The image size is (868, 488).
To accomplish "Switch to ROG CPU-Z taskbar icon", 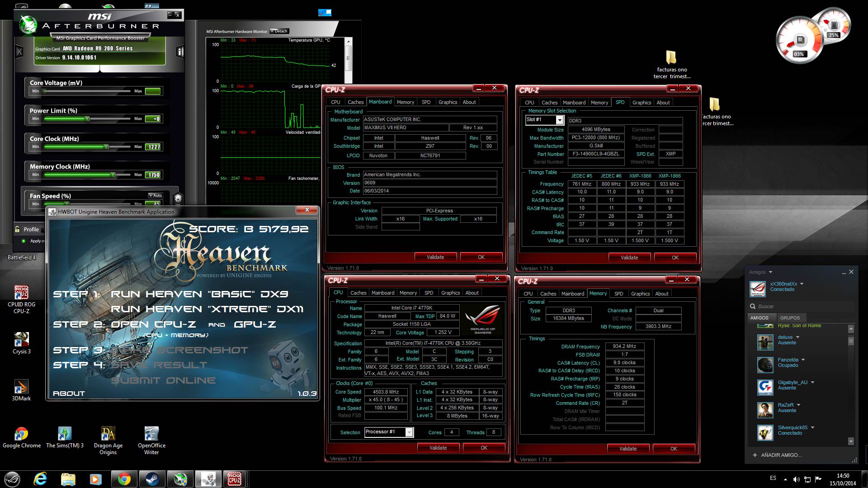I will [x=235, y=479].
